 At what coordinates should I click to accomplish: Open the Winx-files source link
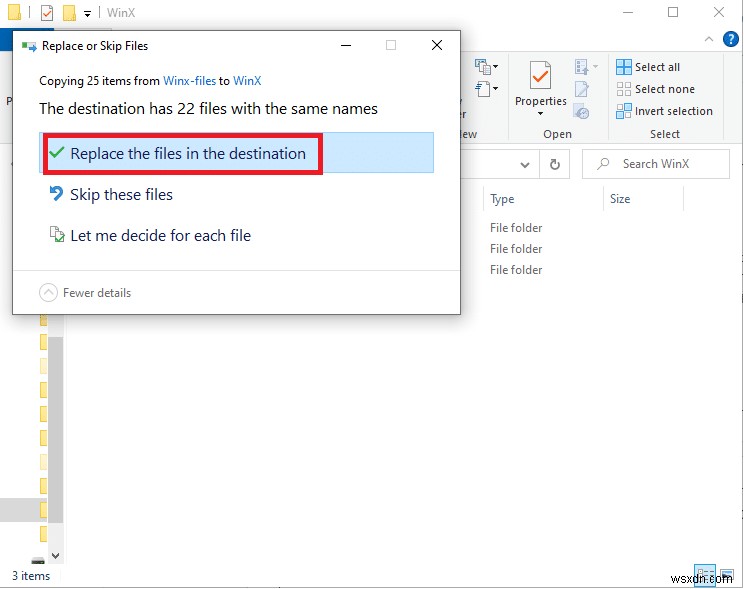[x=189, y=81]
